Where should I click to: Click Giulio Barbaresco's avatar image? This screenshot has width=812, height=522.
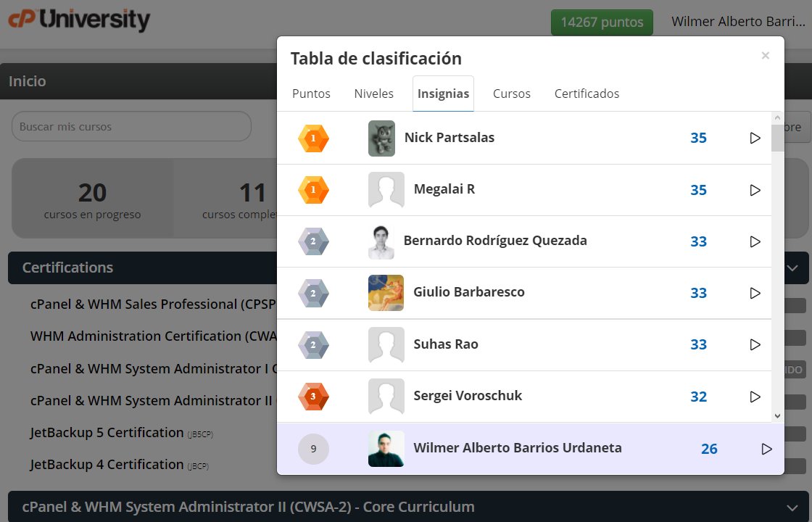click(x=385, y=293)
